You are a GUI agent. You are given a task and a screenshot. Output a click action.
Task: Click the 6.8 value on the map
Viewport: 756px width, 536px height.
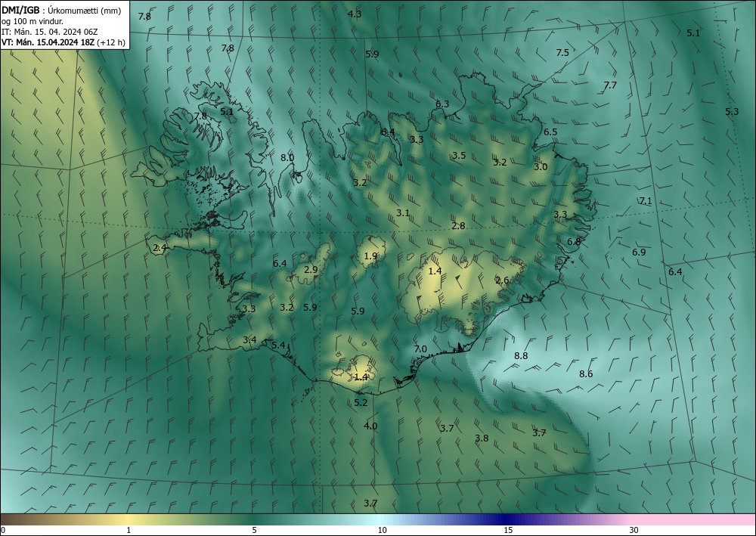pyautogui.click(x=574, y=241)
